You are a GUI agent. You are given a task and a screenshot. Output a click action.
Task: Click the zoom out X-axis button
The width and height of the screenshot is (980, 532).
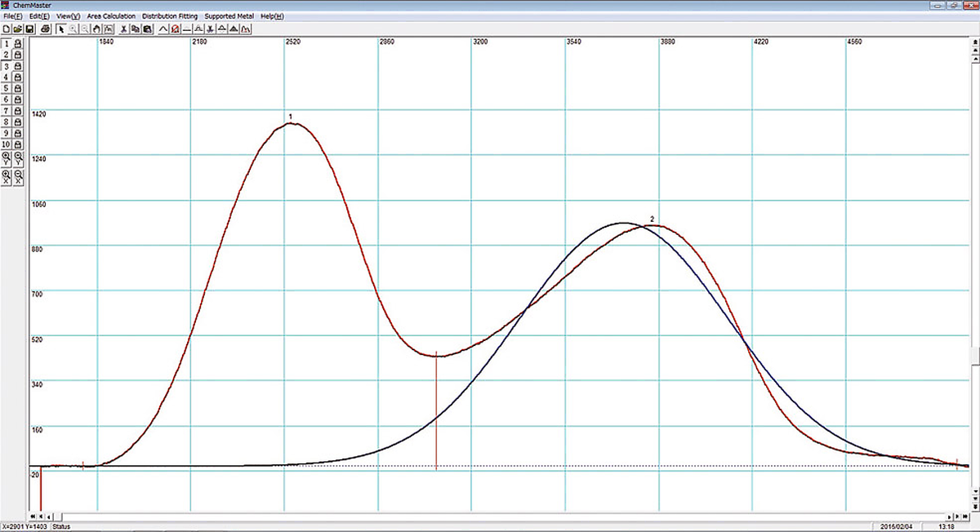tap(18, 176)
